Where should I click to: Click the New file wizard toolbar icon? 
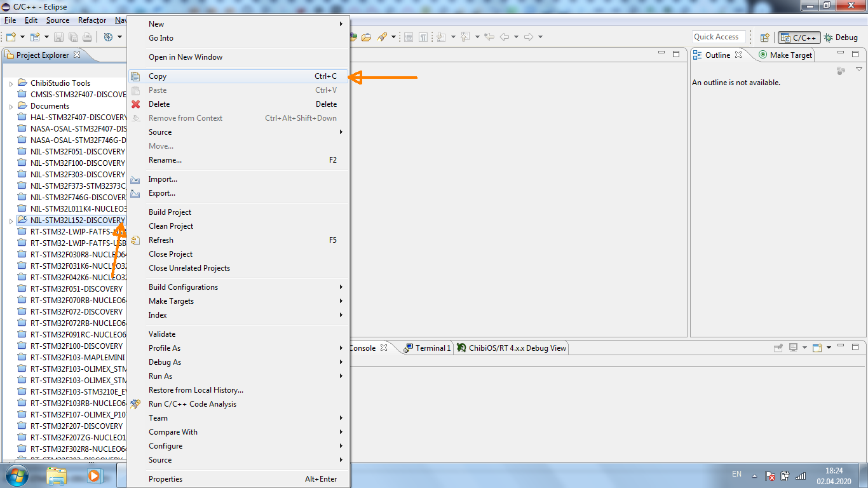11,37
